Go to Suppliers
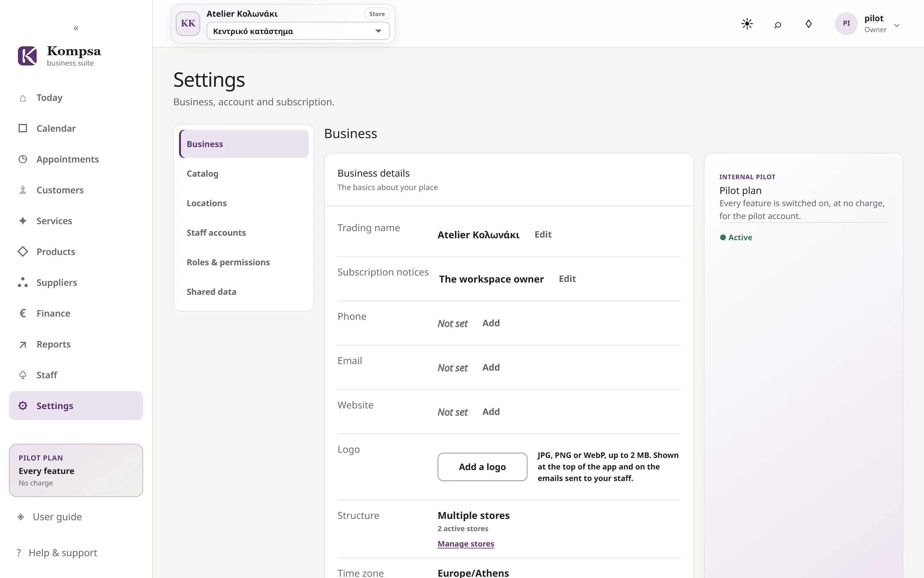The image size is (924, 578). 76,283
